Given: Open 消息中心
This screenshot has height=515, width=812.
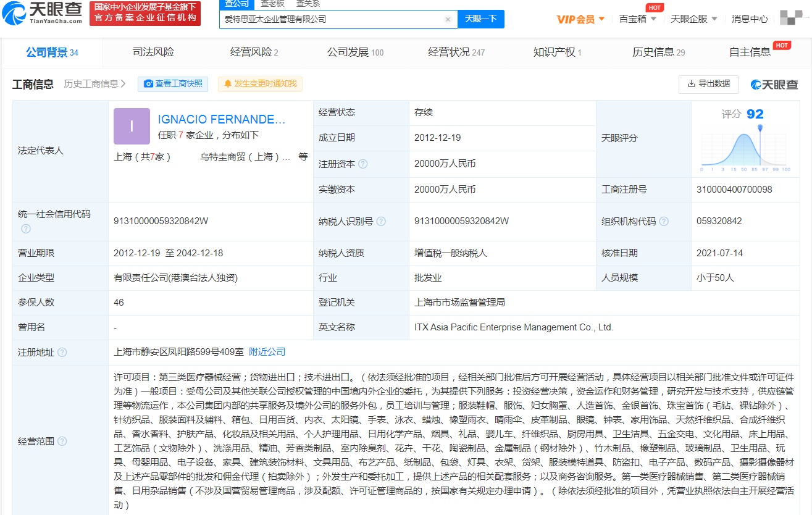Looking at the screenshot, I should point(750,19).
